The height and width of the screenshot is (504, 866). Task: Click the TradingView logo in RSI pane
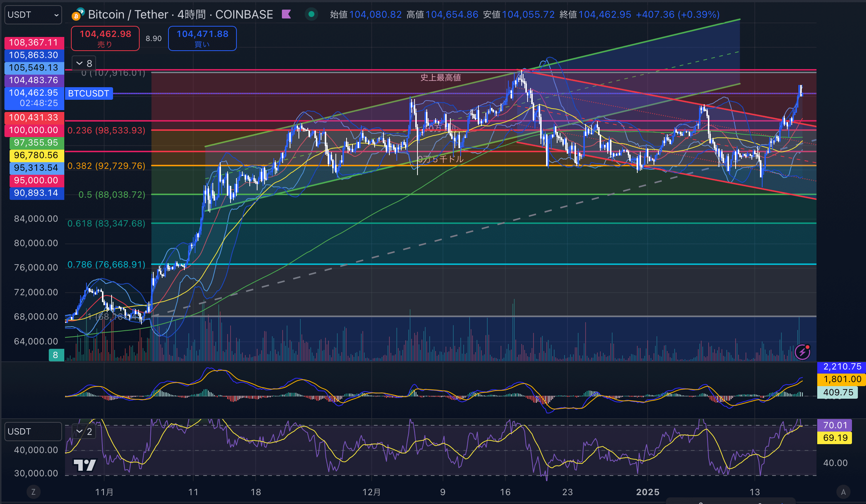click(x=85, y=465)
